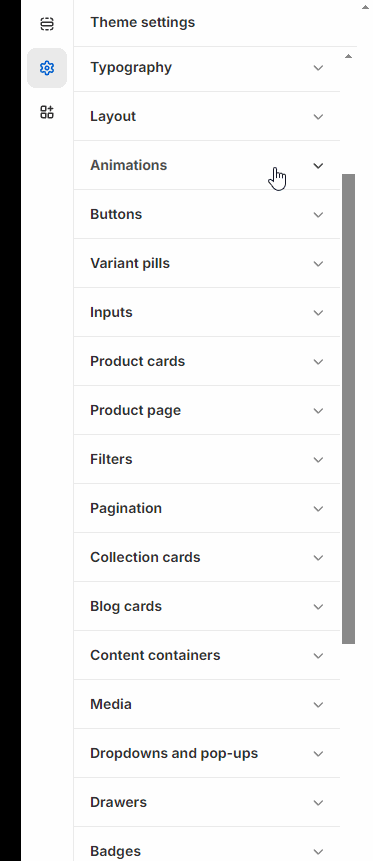The height and width of the screenshot is (861, 373).
Task: Expand Collection cards settings
Action: (207, 557)
